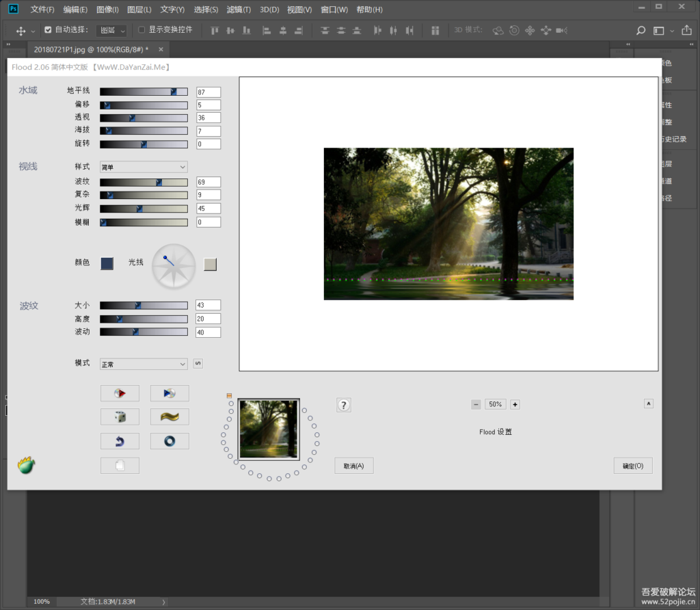Click the auto-align layers icon
This screenshot has height=610, width=700.
pyautogui.click(x=435, y=30)
